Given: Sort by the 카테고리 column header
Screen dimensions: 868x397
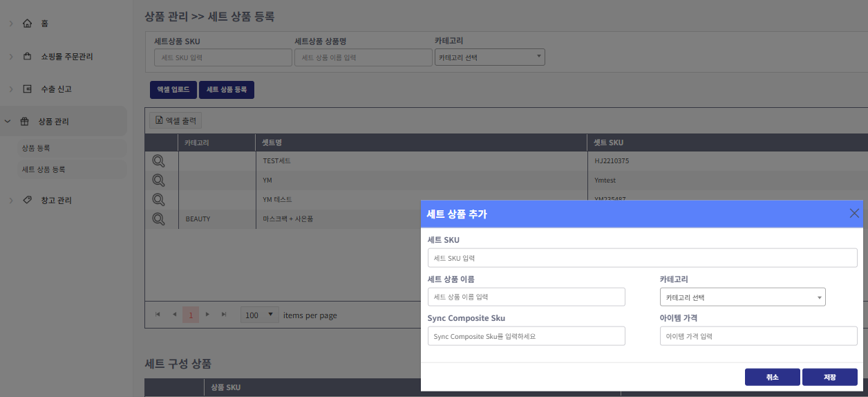Looking at the screenshot, I should [217, 142].
